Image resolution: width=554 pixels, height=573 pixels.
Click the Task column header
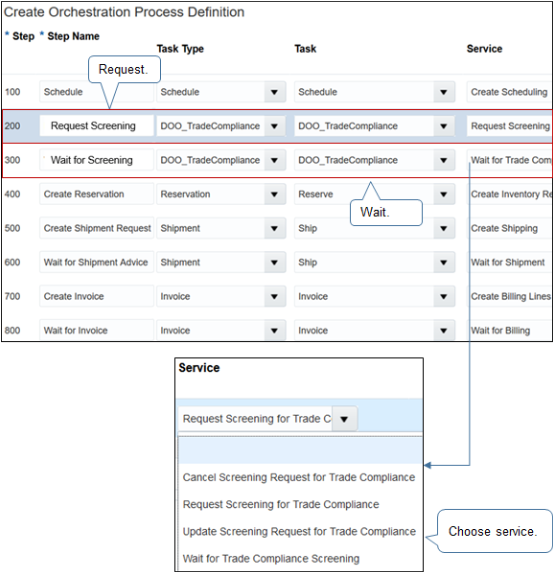(306, 49)
